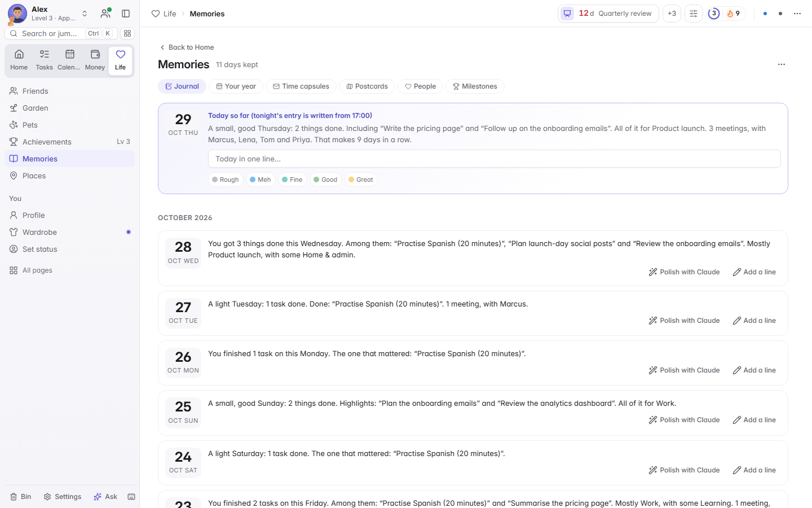Switch to the Milestones tab

[475, 86]
